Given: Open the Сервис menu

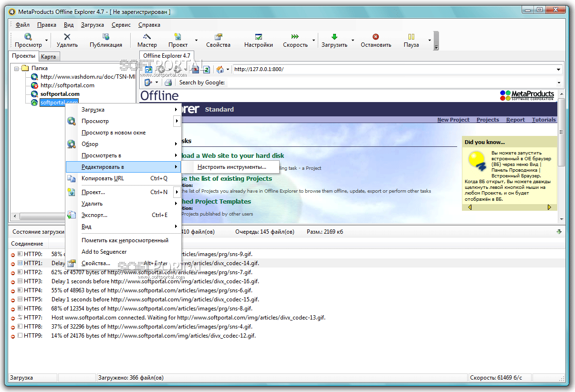Looking at the screenshot, I should (121, 25).
